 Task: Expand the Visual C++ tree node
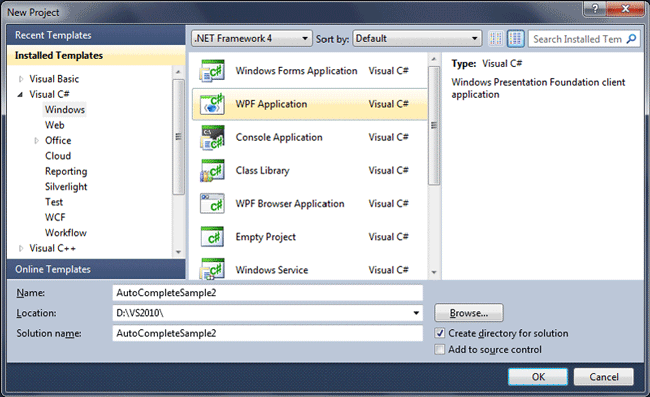[x=21, y=248]
